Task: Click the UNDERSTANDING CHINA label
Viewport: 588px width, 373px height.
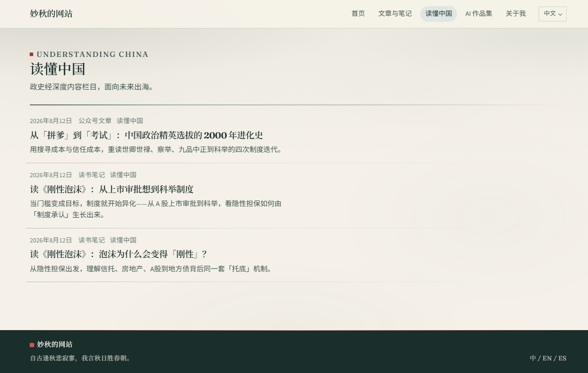Action: 92,55
